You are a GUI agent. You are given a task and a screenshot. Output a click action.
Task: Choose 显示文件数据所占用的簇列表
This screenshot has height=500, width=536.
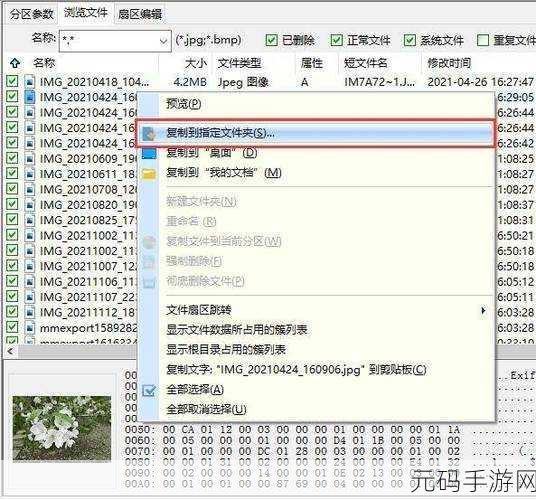point(316,329)
